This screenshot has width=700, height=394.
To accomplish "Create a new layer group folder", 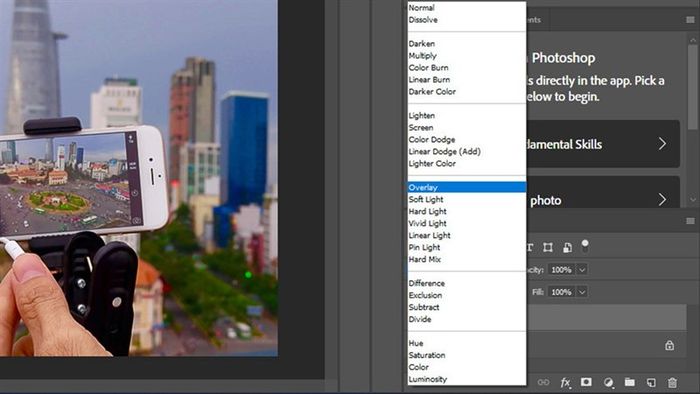I will pyautogui.click(x=629, y=382).
